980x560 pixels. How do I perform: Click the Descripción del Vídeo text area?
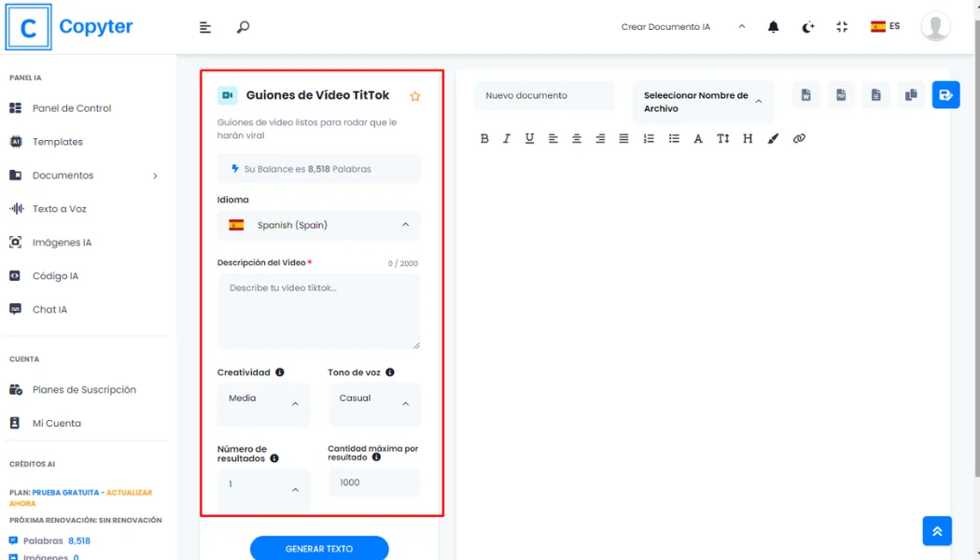(x=319, y=312)
